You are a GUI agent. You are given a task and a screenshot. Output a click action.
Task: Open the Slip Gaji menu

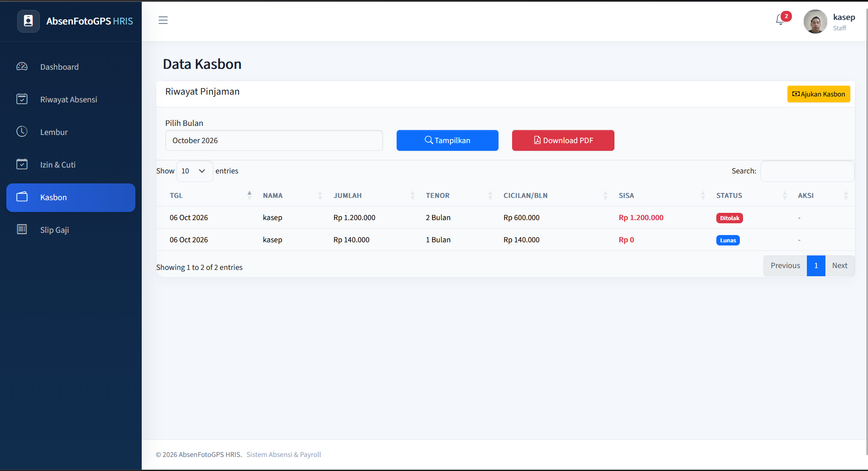click(x=71, y=230)
